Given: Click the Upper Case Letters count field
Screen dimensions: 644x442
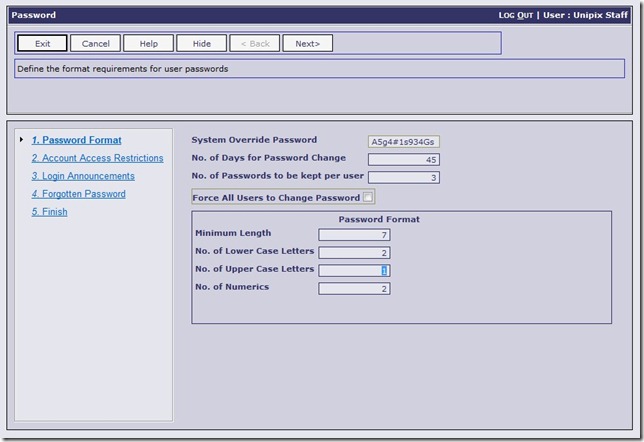Looking at the screenshot, I should click(354, 271).
